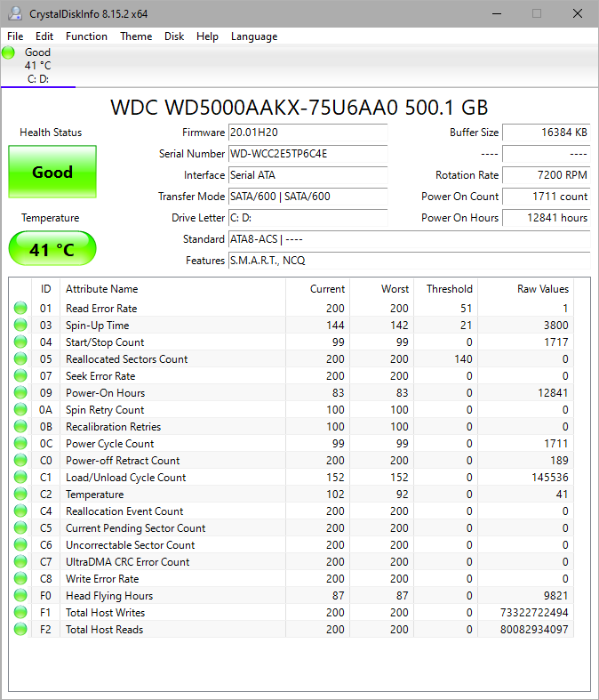Image resolution: width=599 pixels, height=700 pixels.
Task: Select the raw value 73322722494
Action: tap(534, 613)
